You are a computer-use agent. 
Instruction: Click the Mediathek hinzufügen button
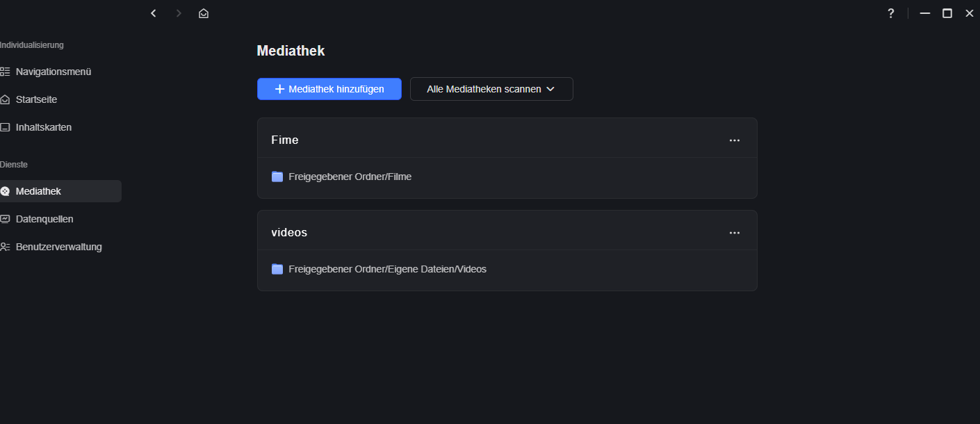pyautogui.click(x=329, y=89)
